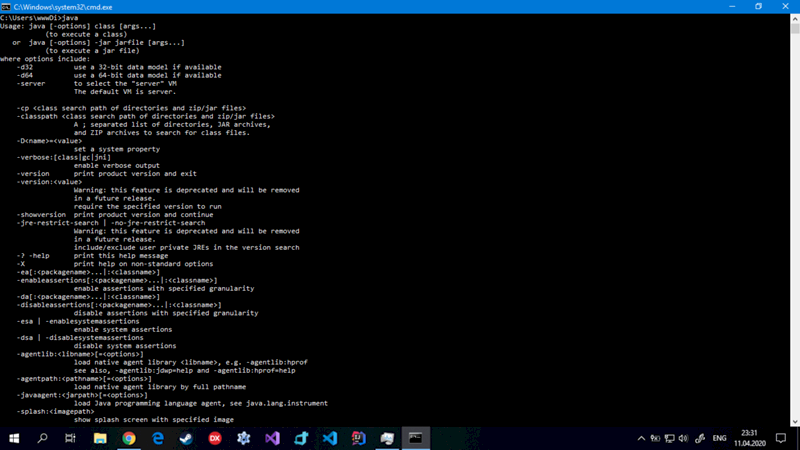800x450 pixels.
Task: Open File Explorer from the taskbar
Action: pyautogui.click(x=100, y=438)
